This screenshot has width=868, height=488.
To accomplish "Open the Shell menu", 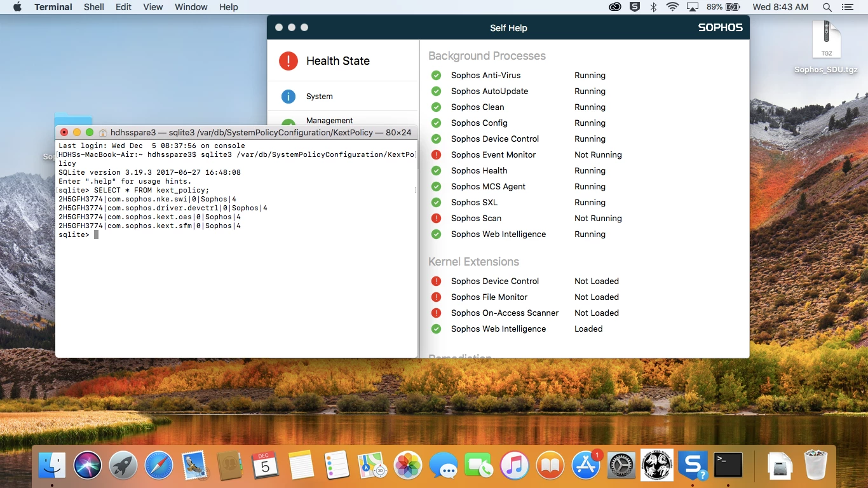I will tap(94, 7).
